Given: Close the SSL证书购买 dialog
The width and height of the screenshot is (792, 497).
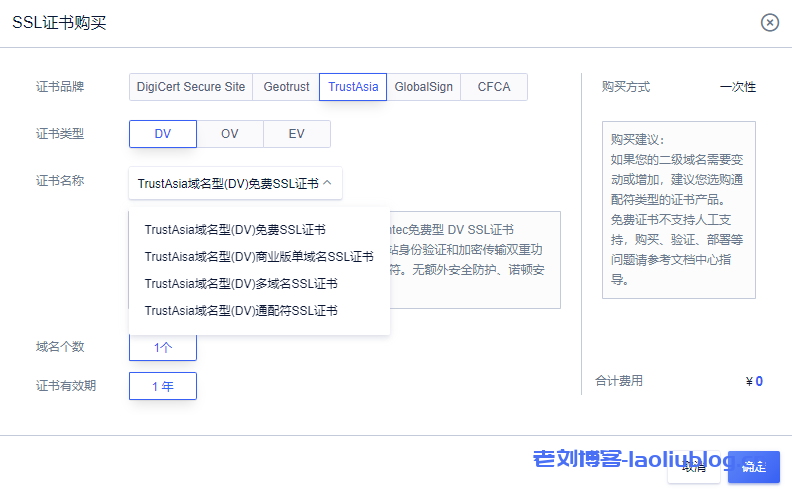Looking at the screenshot, I should 769,22.
